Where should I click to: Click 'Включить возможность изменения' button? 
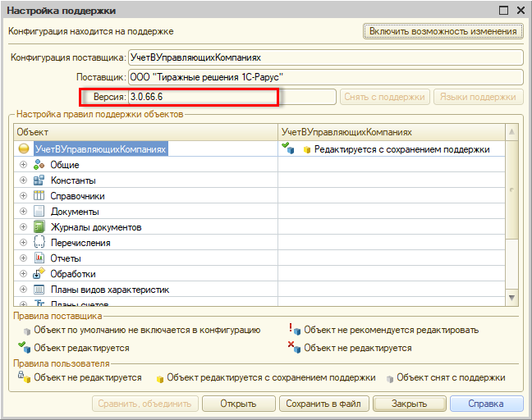[x=443, y=31]
